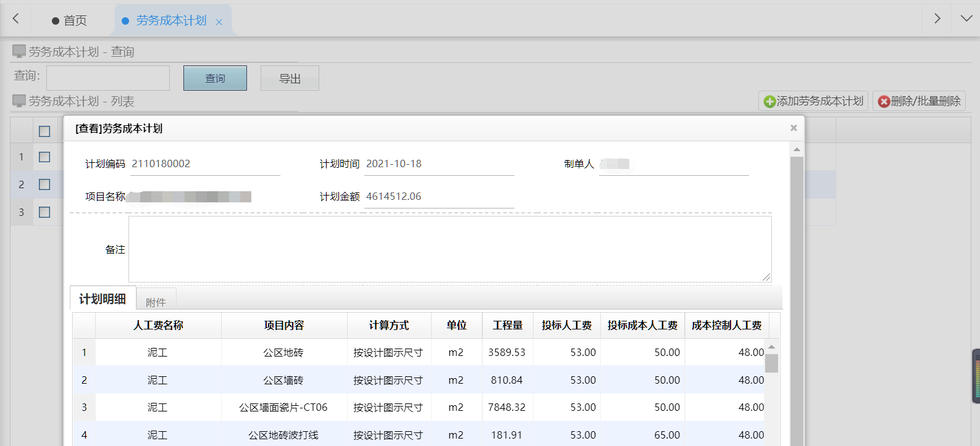The width and height of the screenshot is (980, 446).
Task: Click the green plus 添加劳务成本计划 icon
Action: [x=769, y=102]
